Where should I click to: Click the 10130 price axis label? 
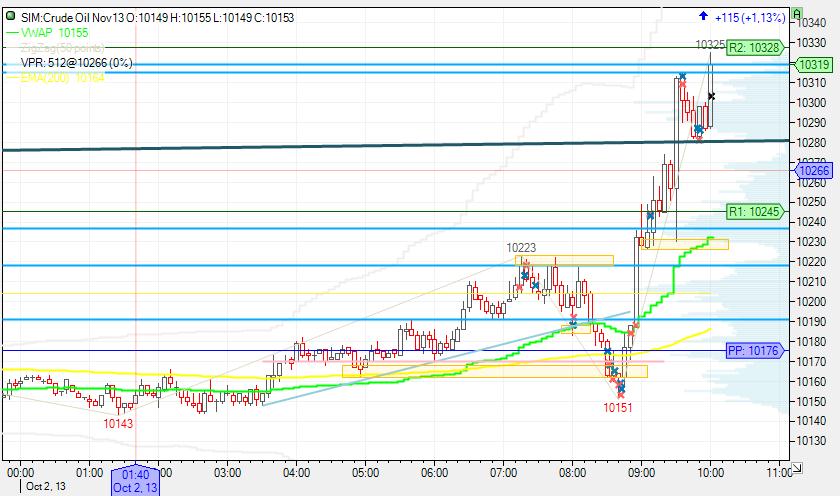pos(811,441)
